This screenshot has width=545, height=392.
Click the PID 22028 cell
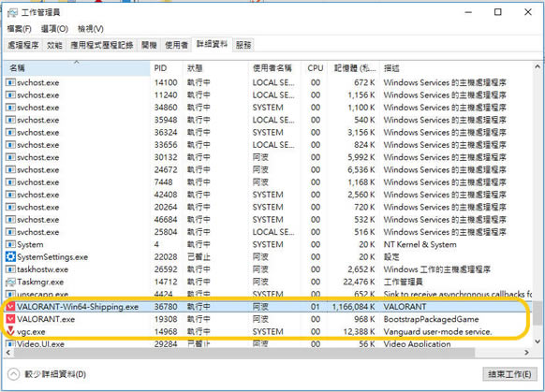click(166, 257)
